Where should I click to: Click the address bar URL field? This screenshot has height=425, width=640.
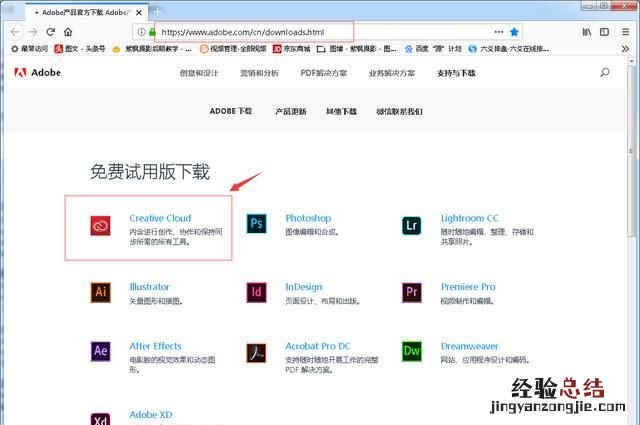click(x=300, y=31)
